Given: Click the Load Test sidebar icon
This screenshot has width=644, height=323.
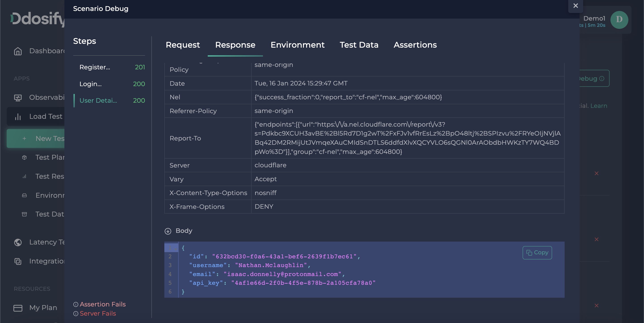Looking at the screenshot, I should 18,116.
